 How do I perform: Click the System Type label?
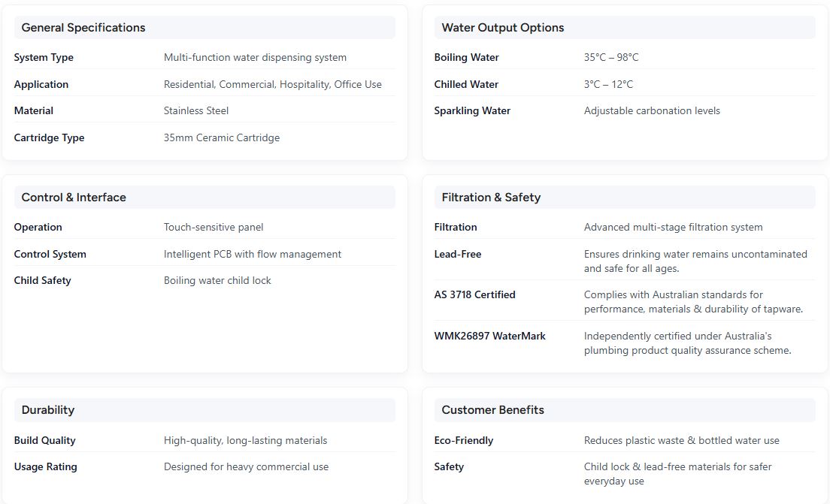44,58
